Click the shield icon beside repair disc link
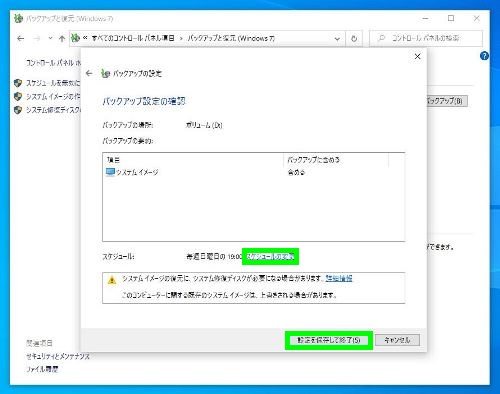Screen dimensions: 500x394 [x=18, y=110]
